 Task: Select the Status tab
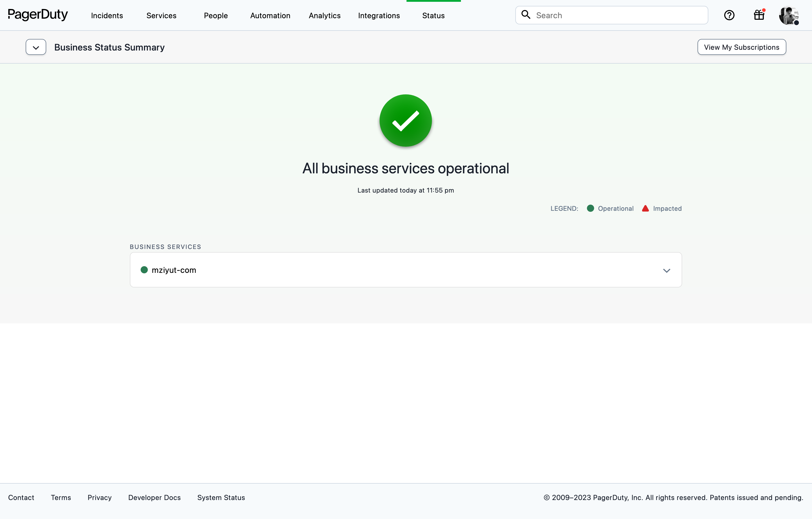coord(433,15)
